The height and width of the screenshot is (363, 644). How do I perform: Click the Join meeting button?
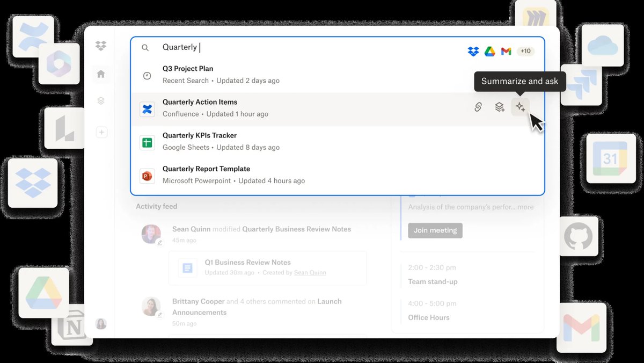click(x=435, y=230)
